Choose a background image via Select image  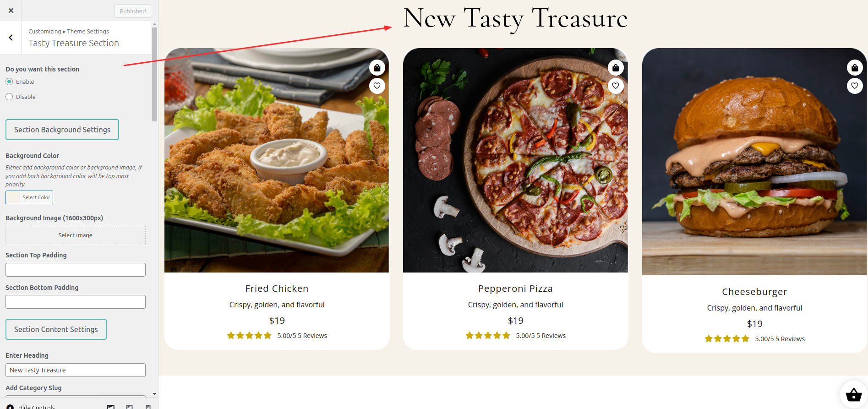point(76,235)
